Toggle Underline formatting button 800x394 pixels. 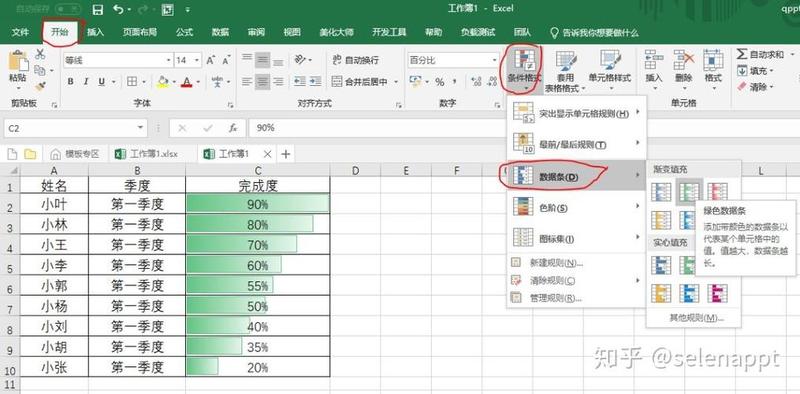(x=102, y=82)
